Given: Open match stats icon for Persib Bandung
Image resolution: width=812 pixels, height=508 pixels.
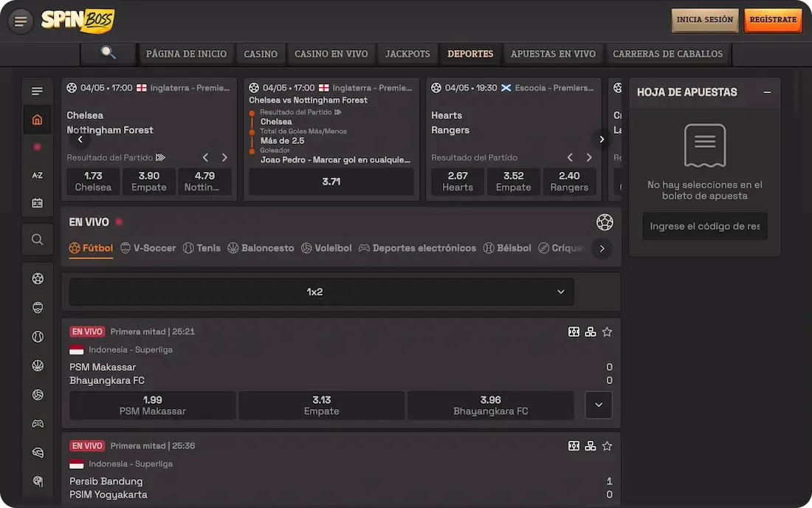Looking at the screenshot, I should tap(574, 446).
